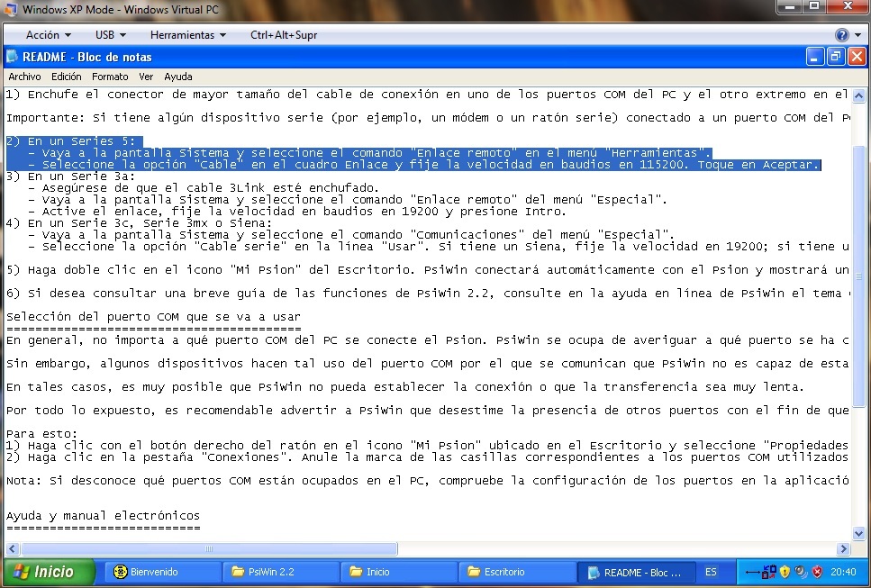Expand the Herramientas menu in Virtual PC
This screenshot has width=871, height=588.
pyautogui.click(x=187, y=35)
